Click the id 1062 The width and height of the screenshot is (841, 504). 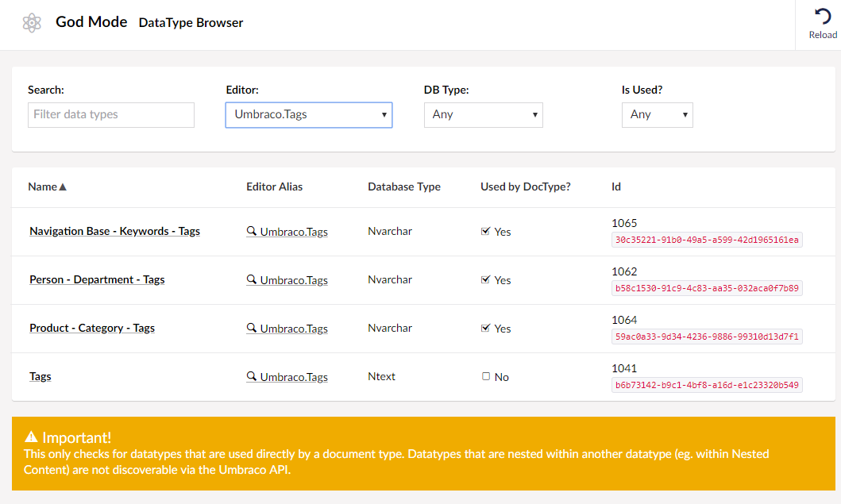point(624,271)
